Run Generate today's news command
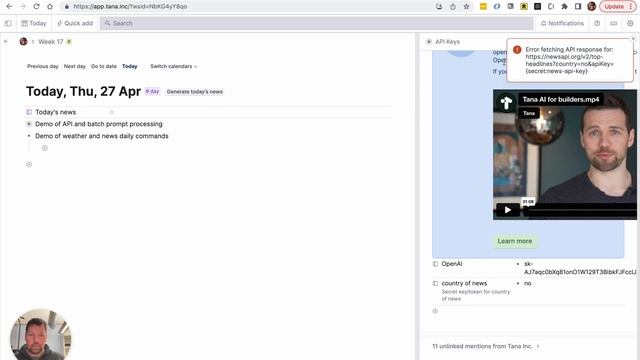The image size is (640, 360). (195, 92)
